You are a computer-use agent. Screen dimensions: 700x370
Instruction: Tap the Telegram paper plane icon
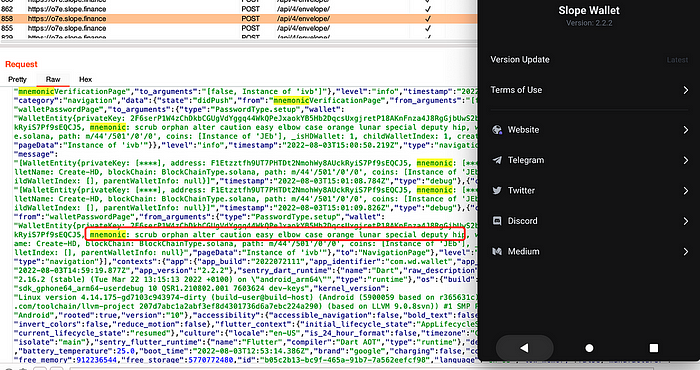497,160
